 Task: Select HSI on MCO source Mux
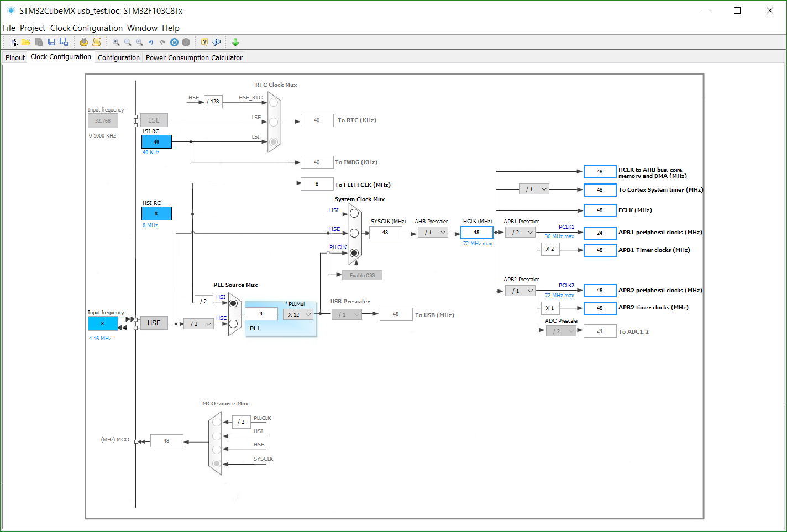(216, 436)
